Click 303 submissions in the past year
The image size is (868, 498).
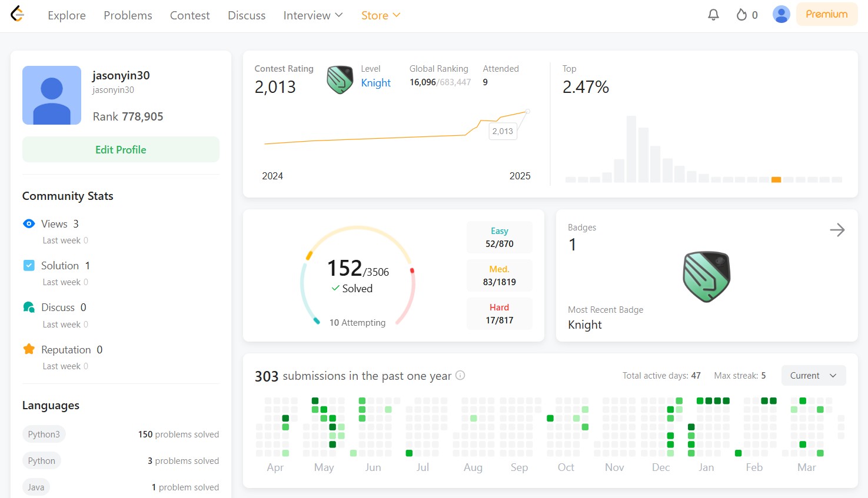pyautogui.click(x=353, y=376)
